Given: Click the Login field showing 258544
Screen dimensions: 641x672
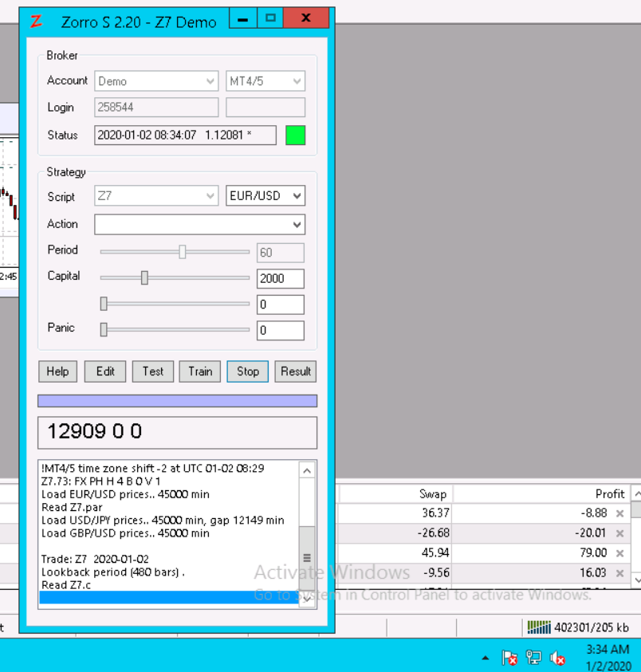Looking at the screenshot, I should [x=156, y=107].
